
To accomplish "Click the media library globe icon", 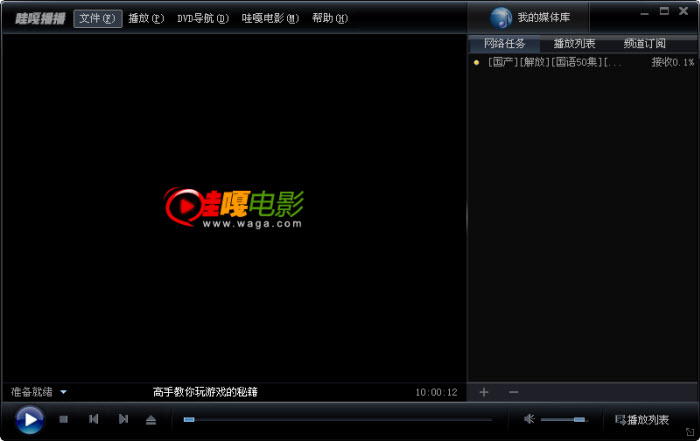I will coord(501,18).
